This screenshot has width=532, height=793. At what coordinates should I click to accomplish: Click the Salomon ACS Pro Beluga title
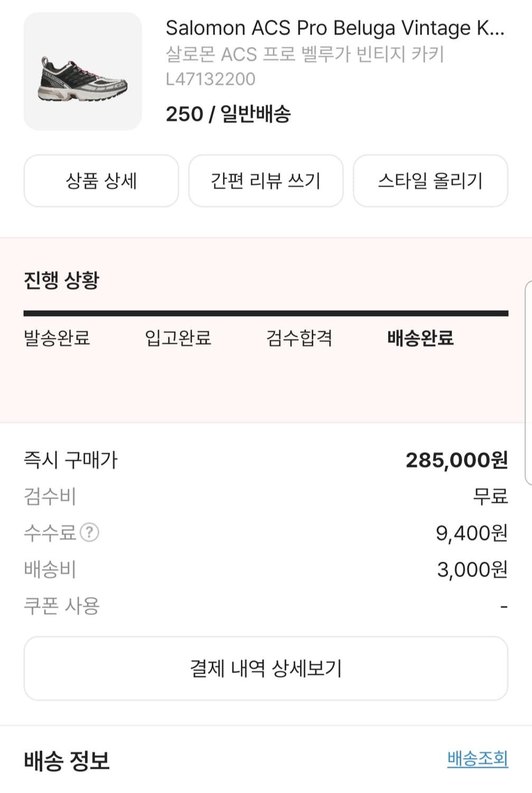click(x=334, y=28)
